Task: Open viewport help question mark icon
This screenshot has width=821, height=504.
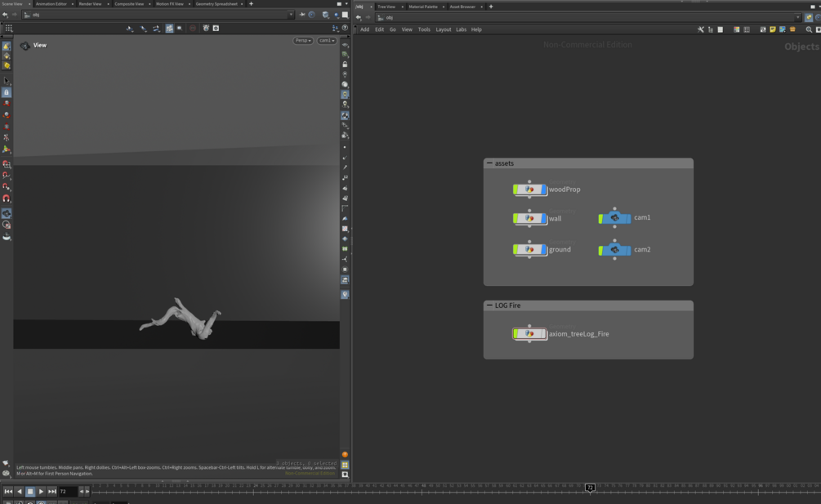Action: click(x=345, y=28)
